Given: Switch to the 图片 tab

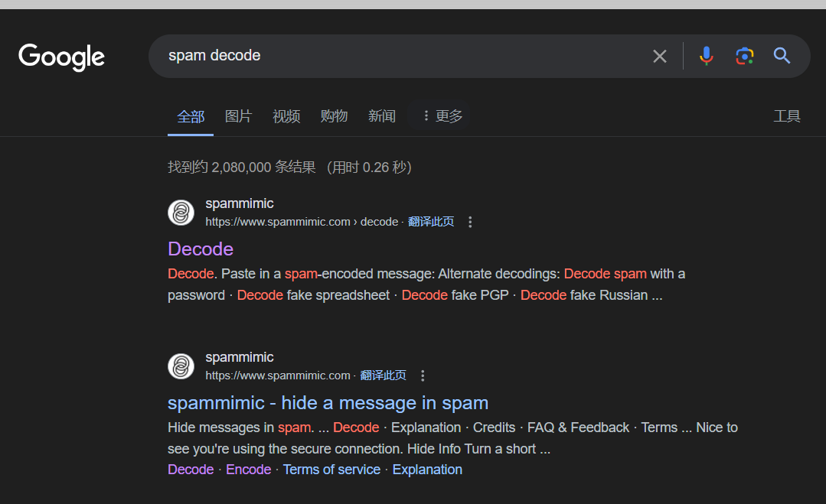Looking at the screenshot, I should [x=239, y=116].
